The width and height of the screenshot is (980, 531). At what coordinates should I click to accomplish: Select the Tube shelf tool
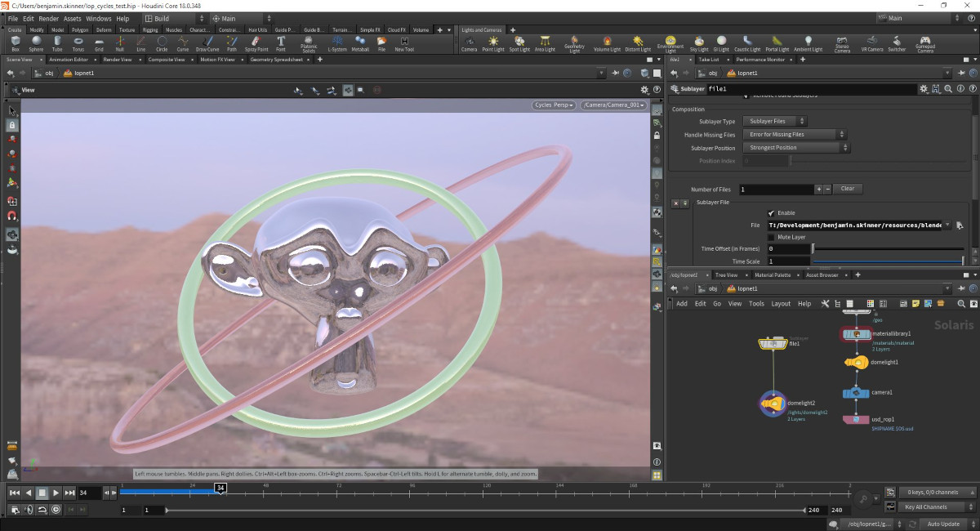[x=57, y=42]
